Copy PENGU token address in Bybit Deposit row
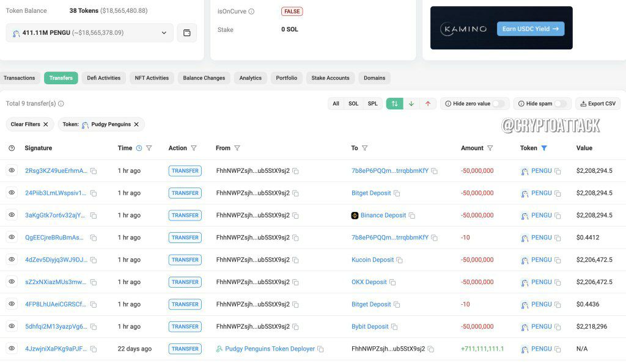The width and height of the screenshot is (626, 364). click(x=558, y=327)
